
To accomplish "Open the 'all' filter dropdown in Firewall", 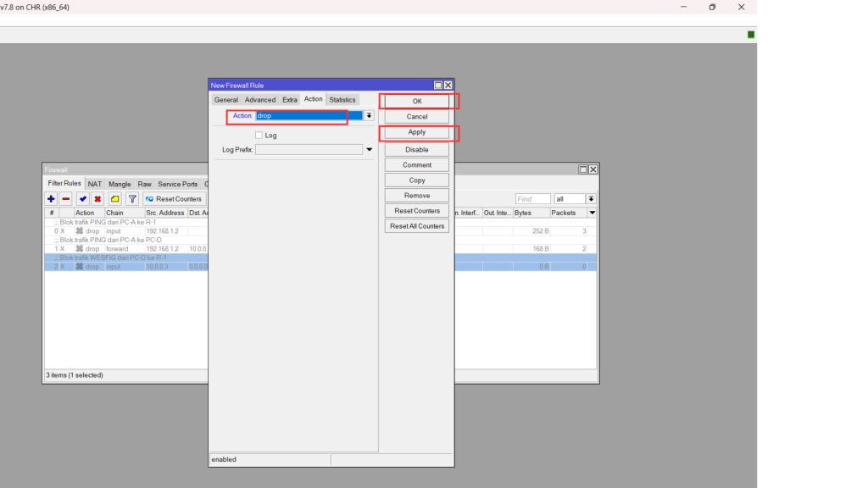I will [591, 198].
